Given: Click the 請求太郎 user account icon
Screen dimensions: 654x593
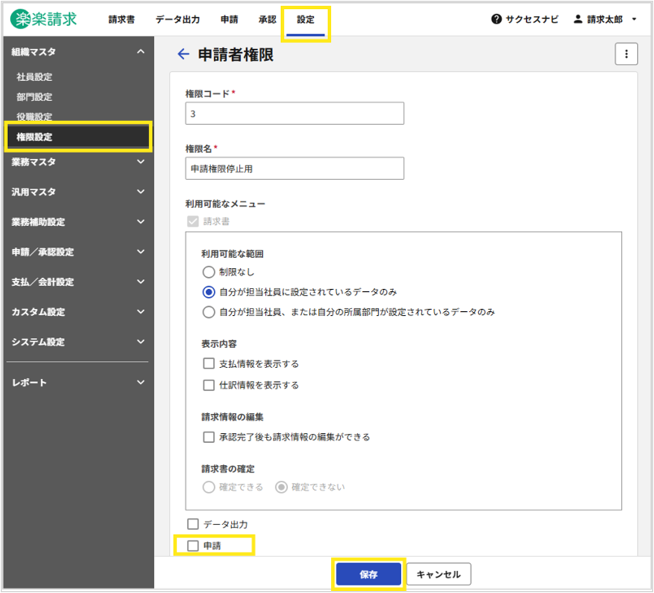Looking at the screenshot, I should click(x=577, y=20).
